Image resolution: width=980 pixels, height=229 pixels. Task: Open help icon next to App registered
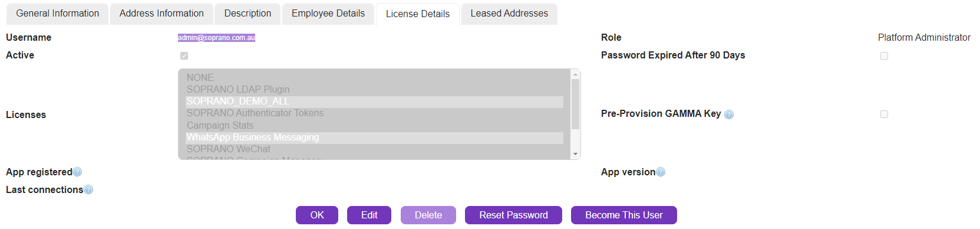77,172
